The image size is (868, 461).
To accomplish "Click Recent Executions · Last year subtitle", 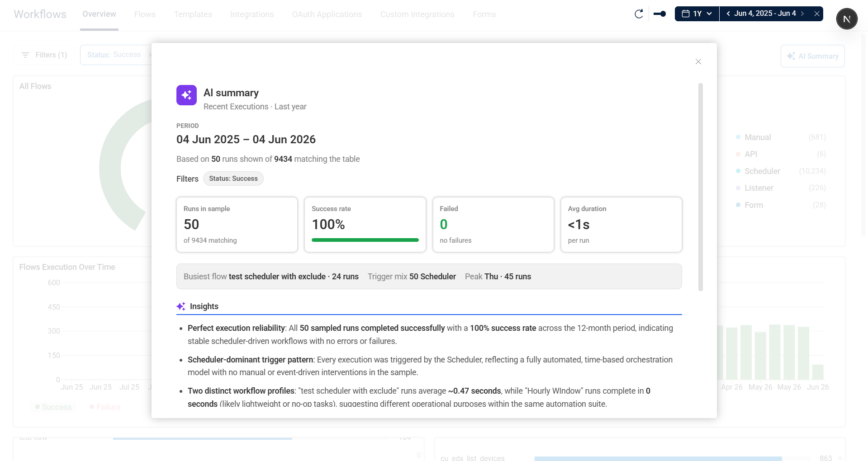I will (x=255, y=107).
